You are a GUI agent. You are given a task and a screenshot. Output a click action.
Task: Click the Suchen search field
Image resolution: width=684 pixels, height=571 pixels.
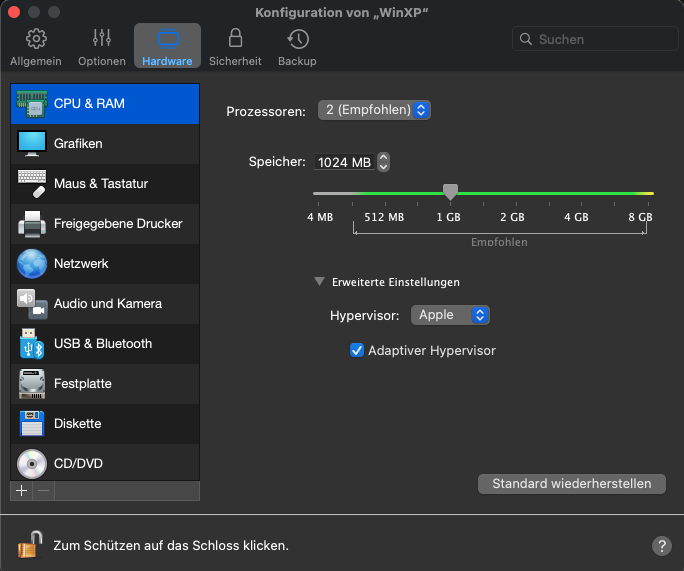tap(595, 39)
